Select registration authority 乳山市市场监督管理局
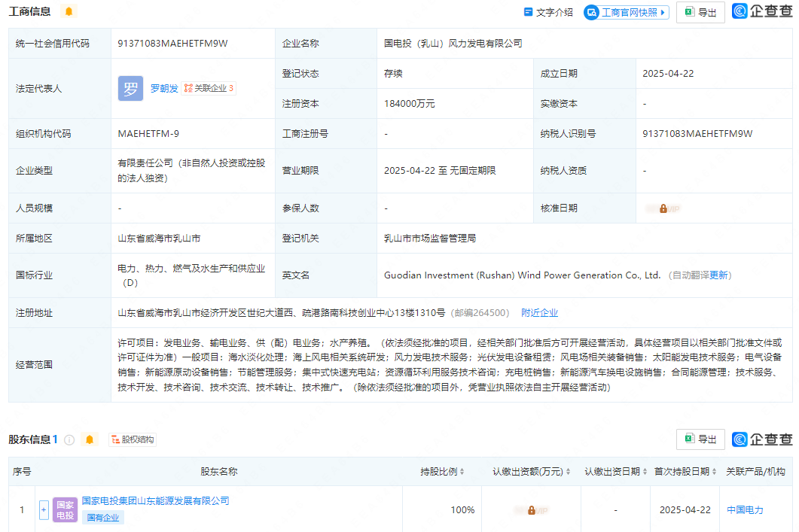799x532 pixels. (x=429, y=239)
